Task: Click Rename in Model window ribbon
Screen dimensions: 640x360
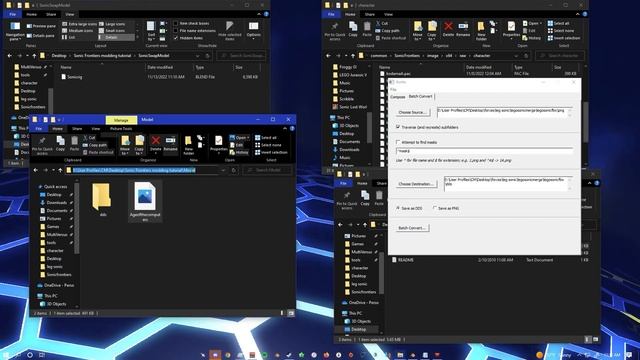Action: [171, 143]
